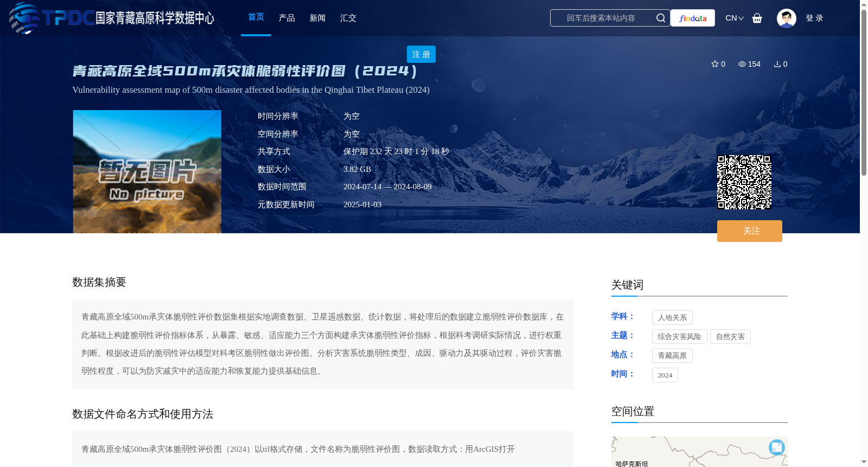
Task: Go to the 首页 tab
Action: point(256,17)
